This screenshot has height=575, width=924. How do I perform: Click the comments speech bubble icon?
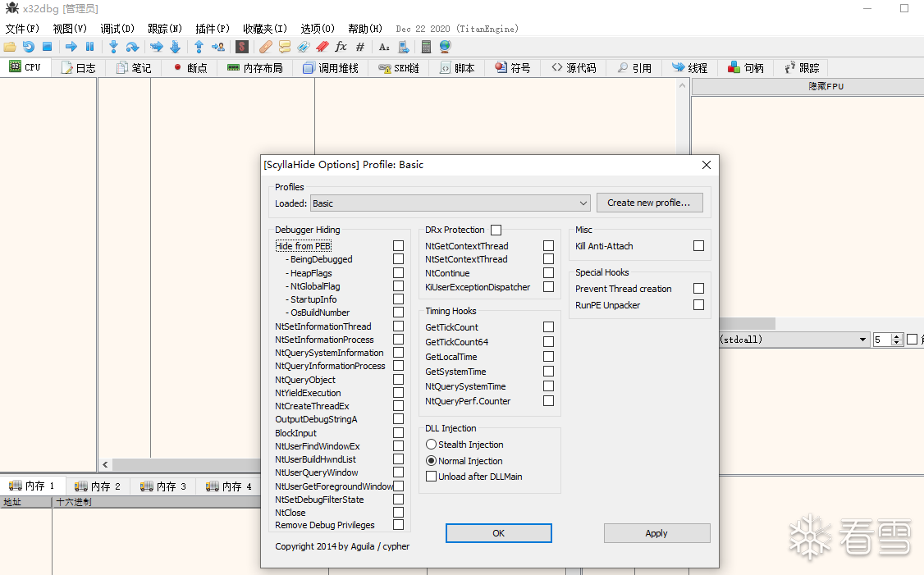[285, 47]
